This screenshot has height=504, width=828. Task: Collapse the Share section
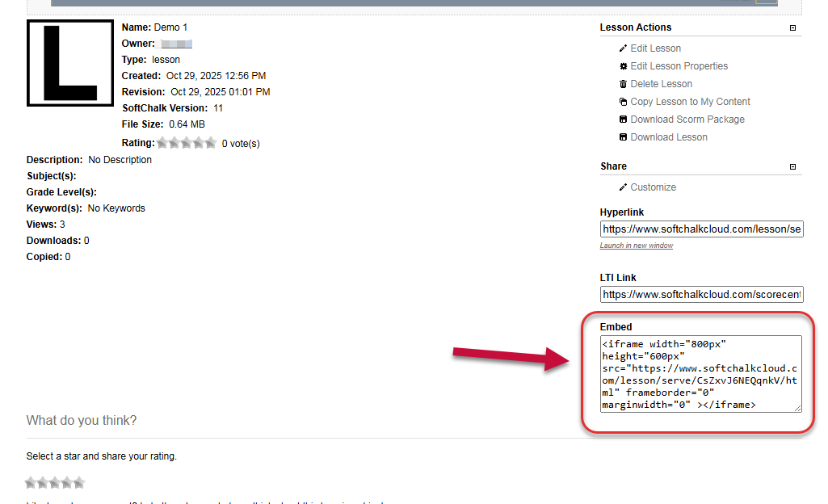pos(792,166)
